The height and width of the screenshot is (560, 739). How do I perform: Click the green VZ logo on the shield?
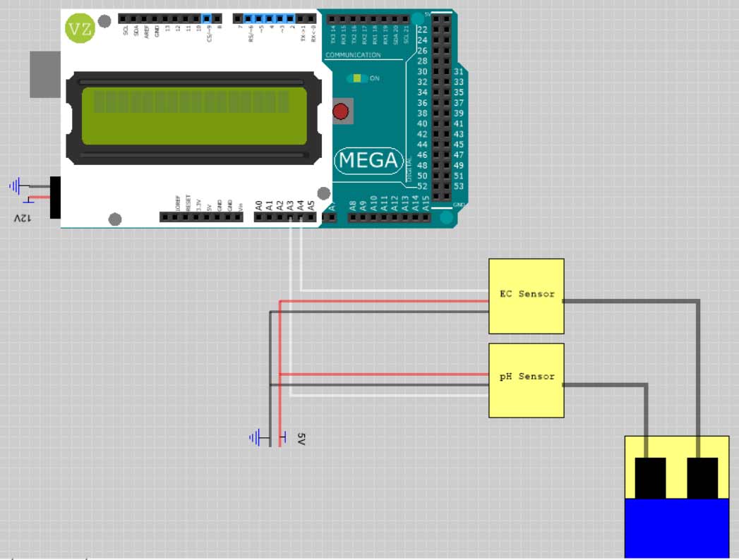(x=80, y=29)
